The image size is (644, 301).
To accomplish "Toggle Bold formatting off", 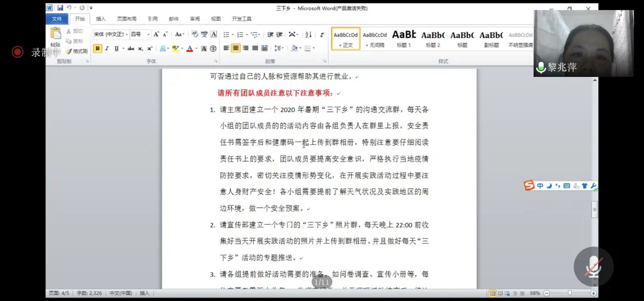I will click(97, 49).
